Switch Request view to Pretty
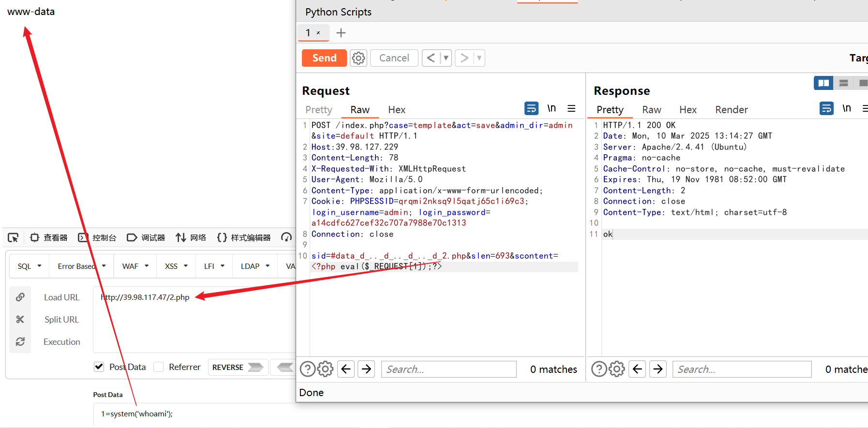Viewport: 868px width, 428px height. pyautogui.click(x=319, y=110)
